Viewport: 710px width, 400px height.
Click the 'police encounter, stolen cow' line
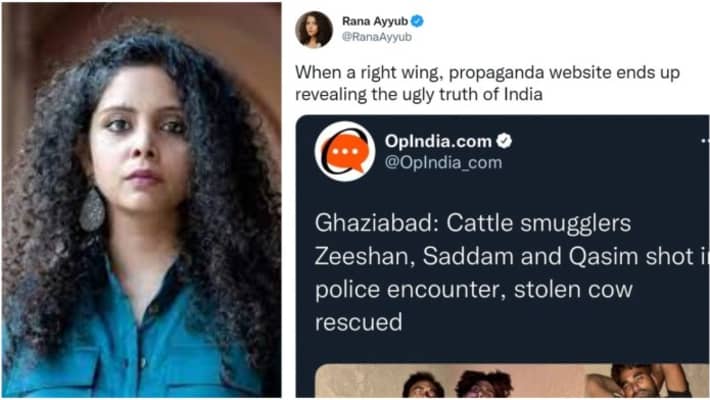(474, 289)
